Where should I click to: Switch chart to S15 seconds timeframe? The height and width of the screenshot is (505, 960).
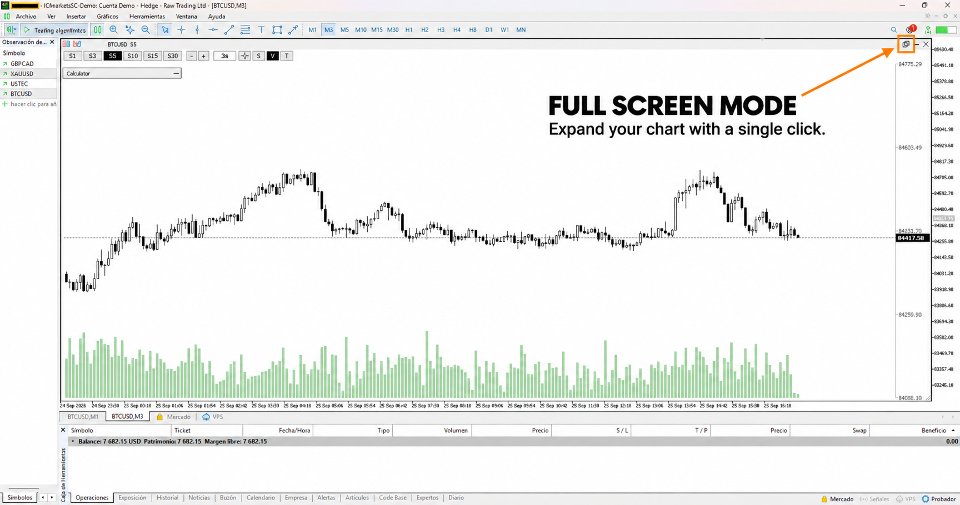[x=152, y=56]
